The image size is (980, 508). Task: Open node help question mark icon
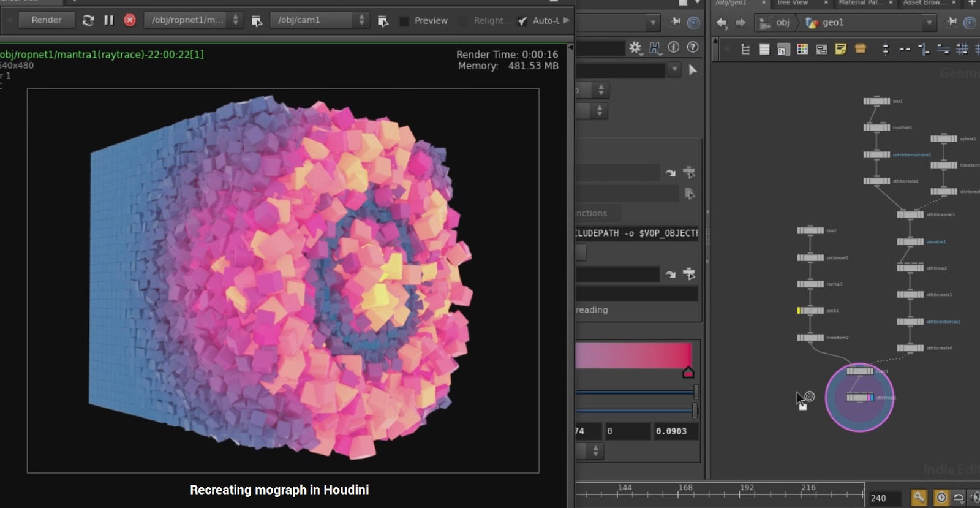click(693, 47)
